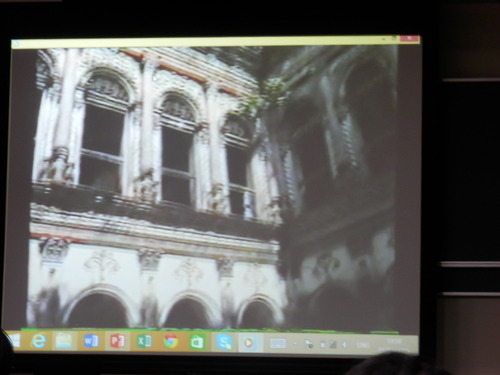This screenshot has height=375, width=500.
Task: Change input language via ENG indicator
Action: (363, 345)
